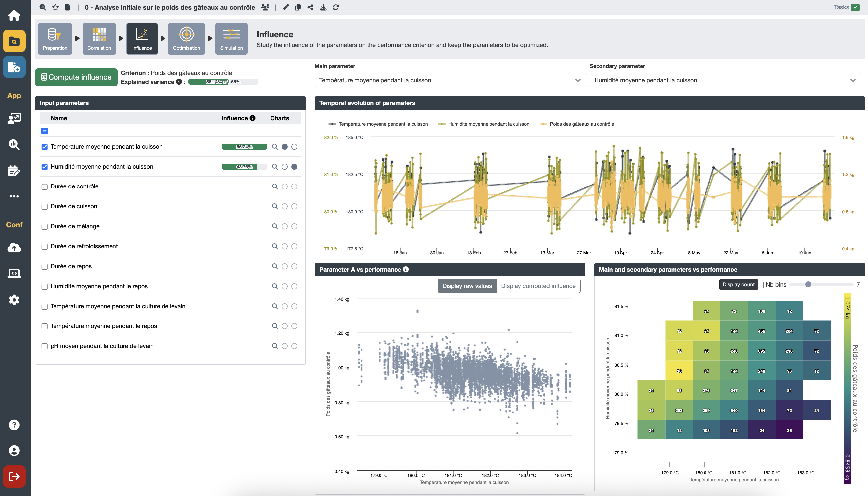The width and height of the screenshot is (868, 496).
Task: Refresh the analysis with reload icon
Action: click(335, 7)
